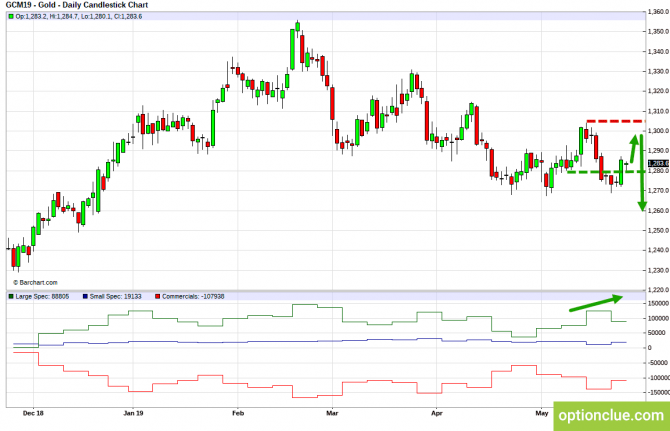This screenshot has height=431, width=670.
Task: Click the tall green candle at the February peak
Action: [292, 49]
